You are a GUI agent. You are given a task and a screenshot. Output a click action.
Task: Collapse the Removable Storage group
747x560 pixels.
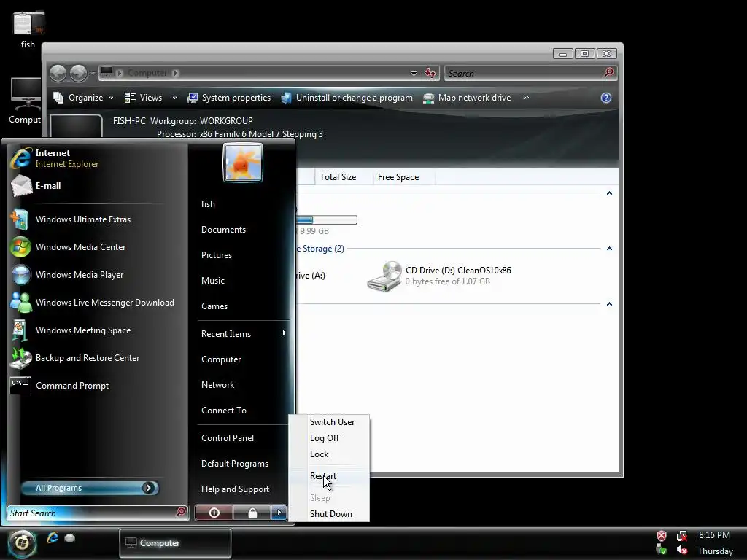click(609, 249)
